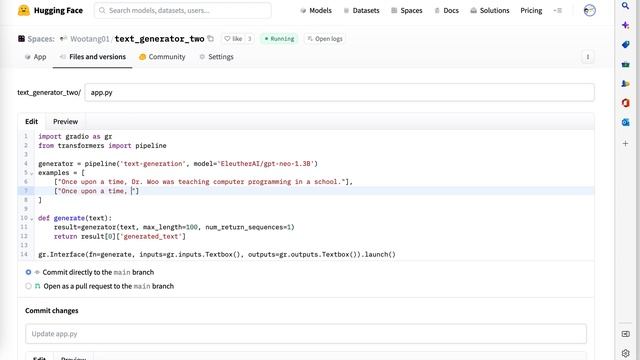Viewport: 640px width, 360px height.
Task: Open the sidebar settings gear icon
Action: point(625,353)
